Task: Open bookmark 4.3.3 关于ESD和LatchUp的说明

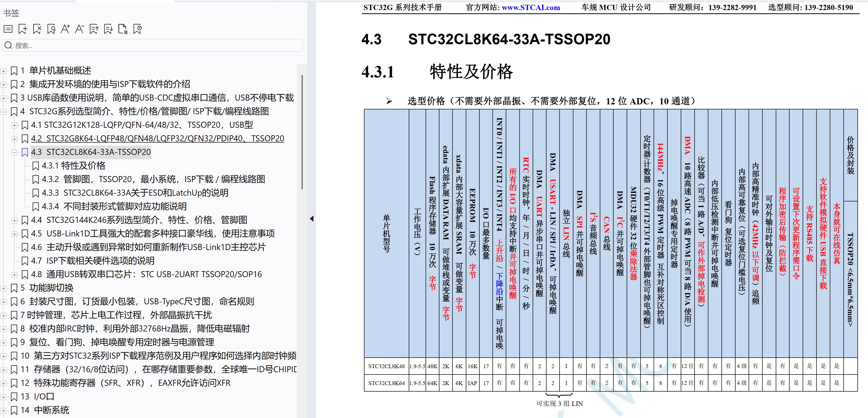Action: pos(135,193)
